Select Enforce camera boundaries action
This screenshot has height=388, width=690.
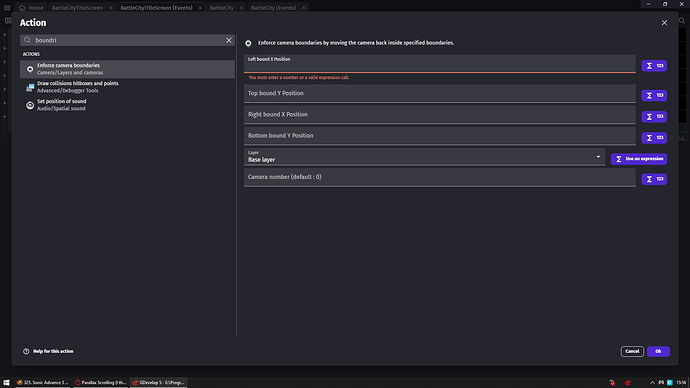tap(127, 69)
